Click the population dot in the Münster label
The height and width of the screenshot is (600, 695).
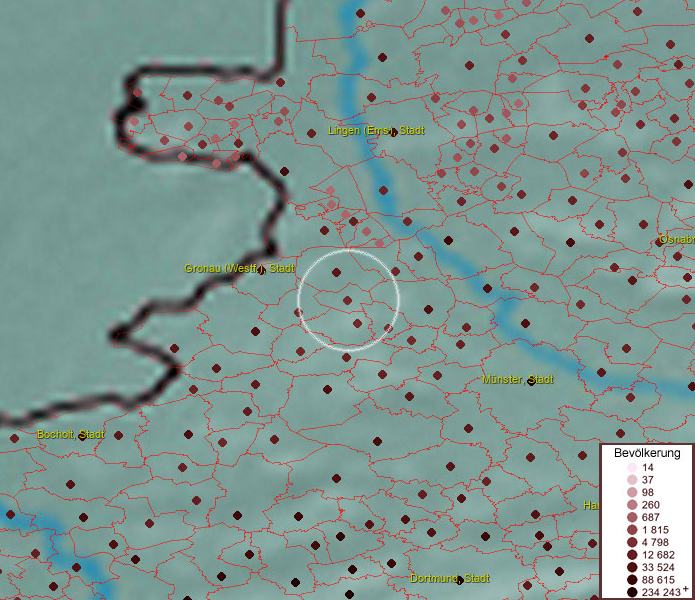click(x=531, y=382)
